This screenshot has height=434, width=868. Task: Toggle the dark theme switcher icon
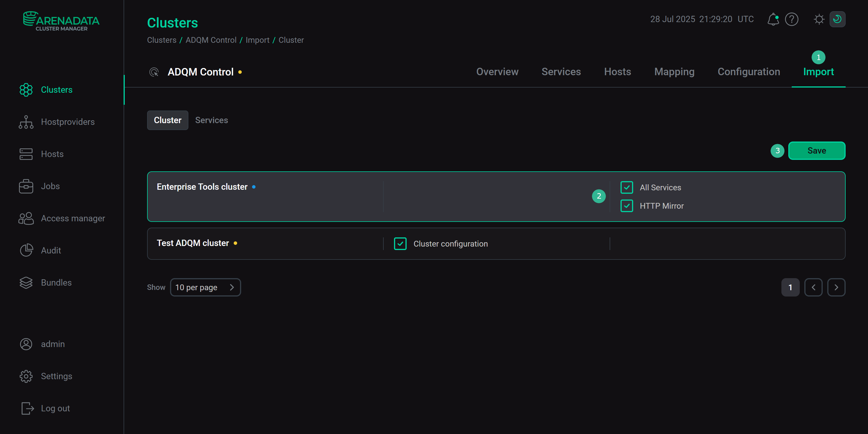(838, 19)
